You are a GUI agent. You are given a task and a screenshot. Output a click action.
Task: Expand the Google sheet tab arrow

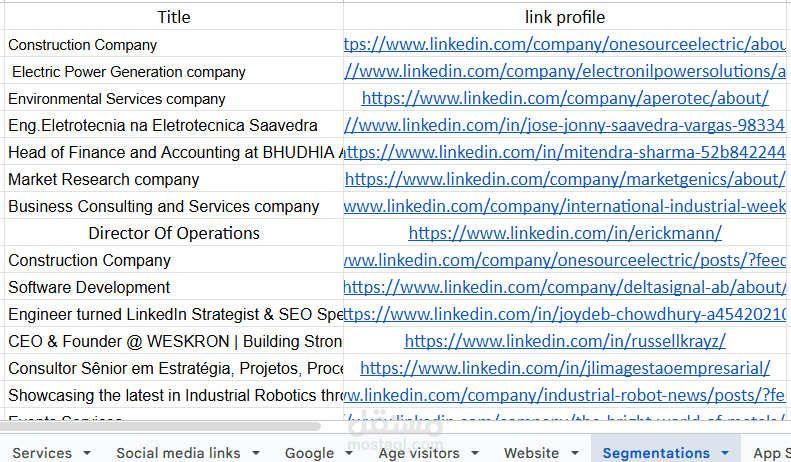(349, 453)
